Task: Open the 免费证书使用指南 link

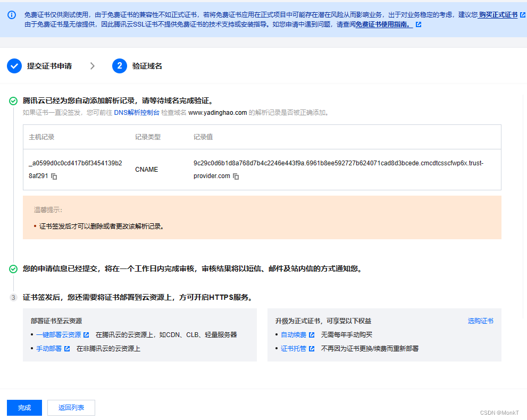Action: pyautogui.click(x=384, y=24)
